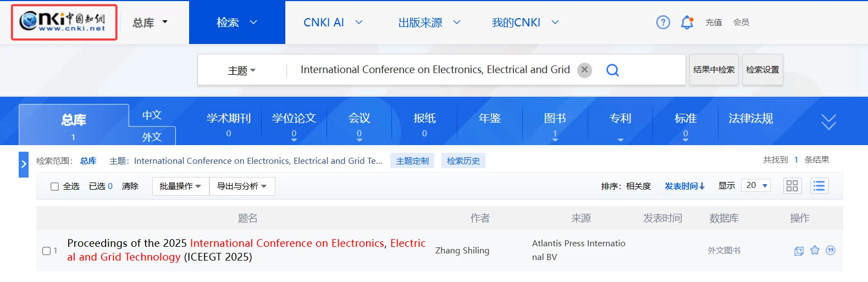Switch to list view layout
This screenshot has height=282, width=868.
(x=819, y=186)
